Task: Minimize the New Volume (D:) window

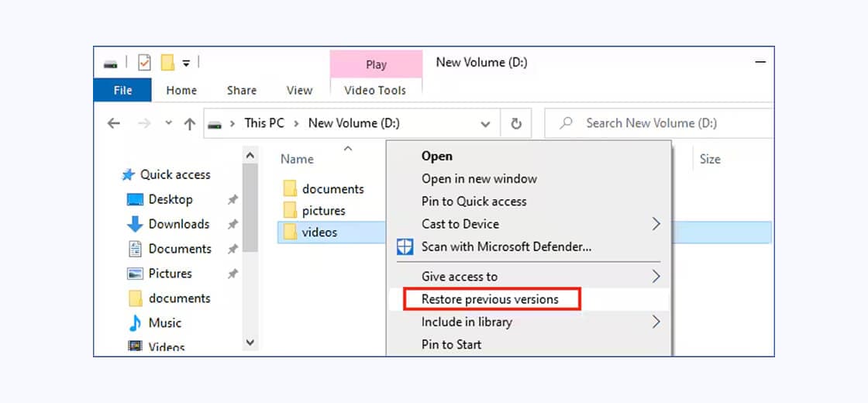Action: click(x=760, y=63)
